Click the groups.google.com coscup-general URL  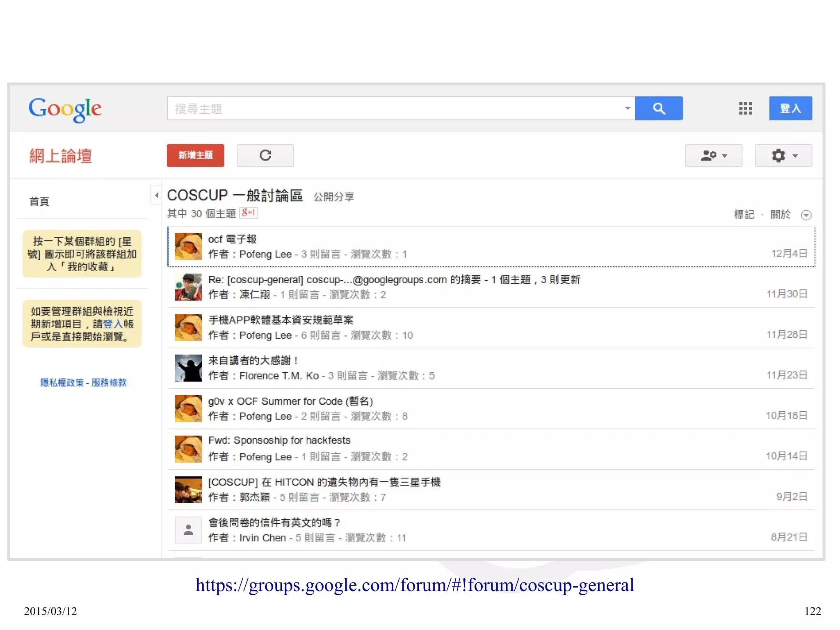415,585
